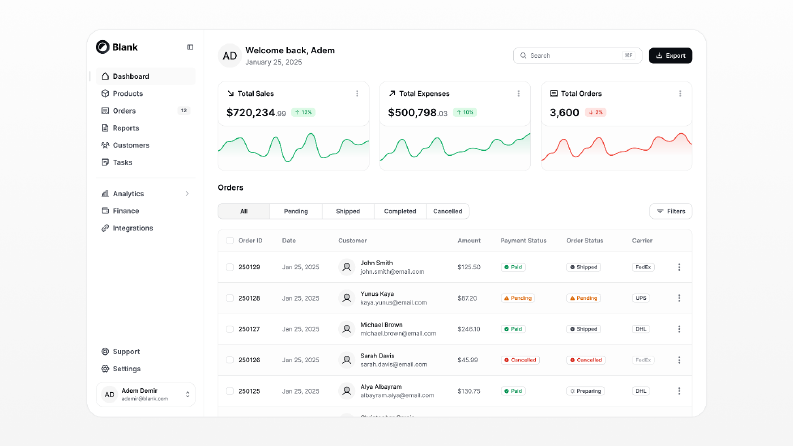Click Sarah Davis's avatar icon
This screenshot has height=446, width=793.
point(346,360)
